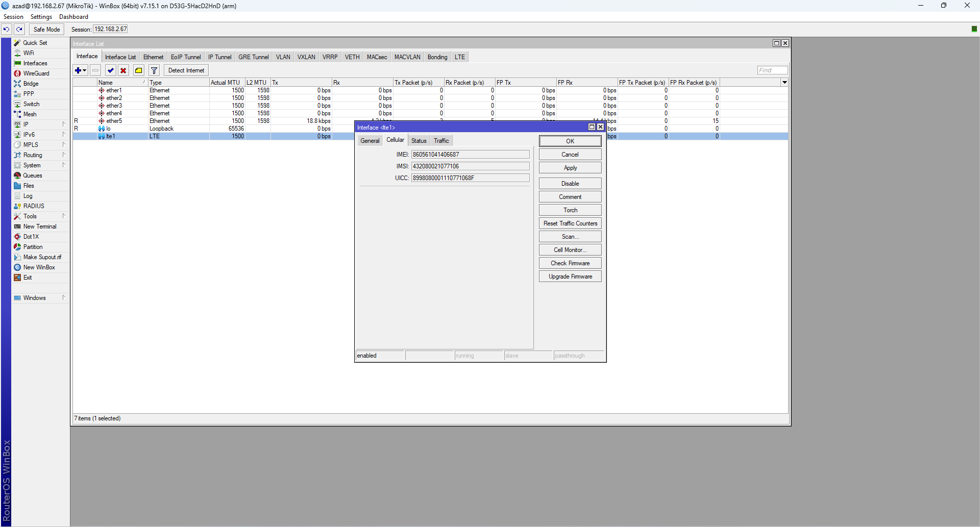The image size is (980, 527).
Task: Toggle Safe Mode
Action: tap(46, 29)
